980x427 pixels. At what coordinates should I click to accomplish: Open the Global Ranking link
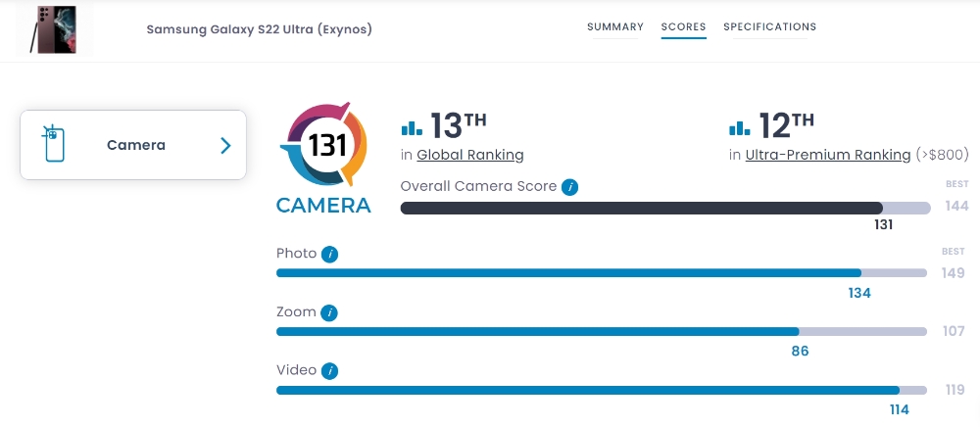[x=470, y=156]
